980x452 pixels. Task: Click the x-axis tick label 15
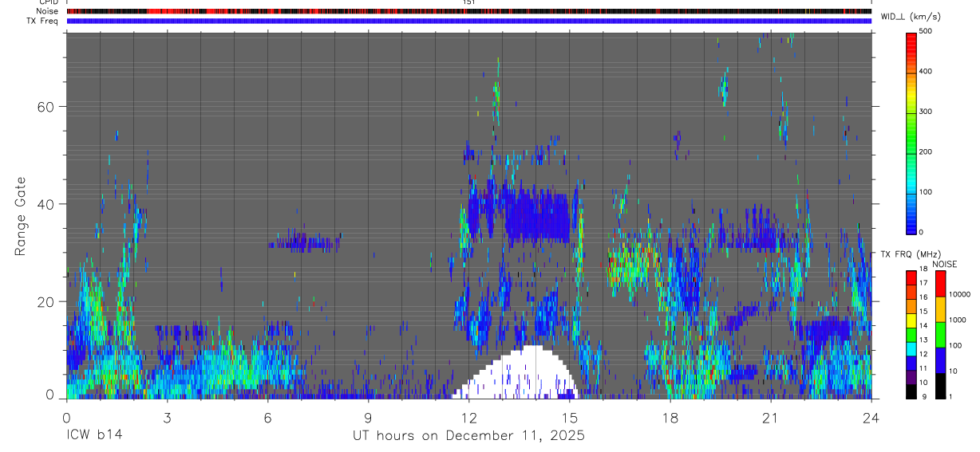point(570,417)
